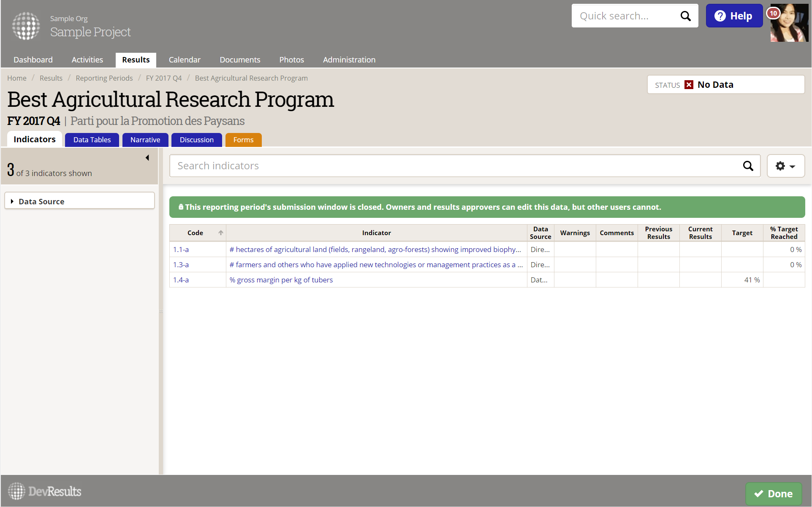Screen dimensions: 812x507
Task: Click into the Search indicators field
Action: (456, 166)
